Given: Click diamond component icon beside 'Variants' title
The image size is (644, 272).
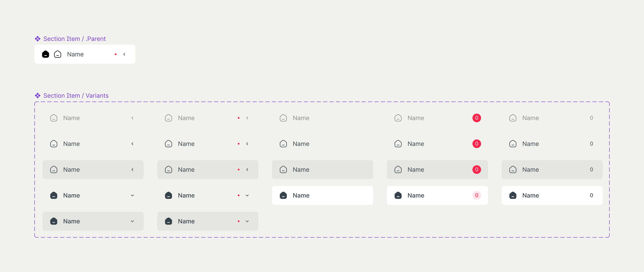Looking at the screenshot, I should coord(37,96).
